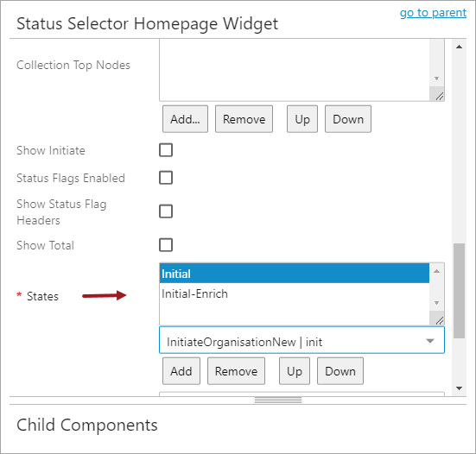The image size is (476, 454).
Task: Toggle the Status Flags Enabled checkbox
Action: pos(166,178)
